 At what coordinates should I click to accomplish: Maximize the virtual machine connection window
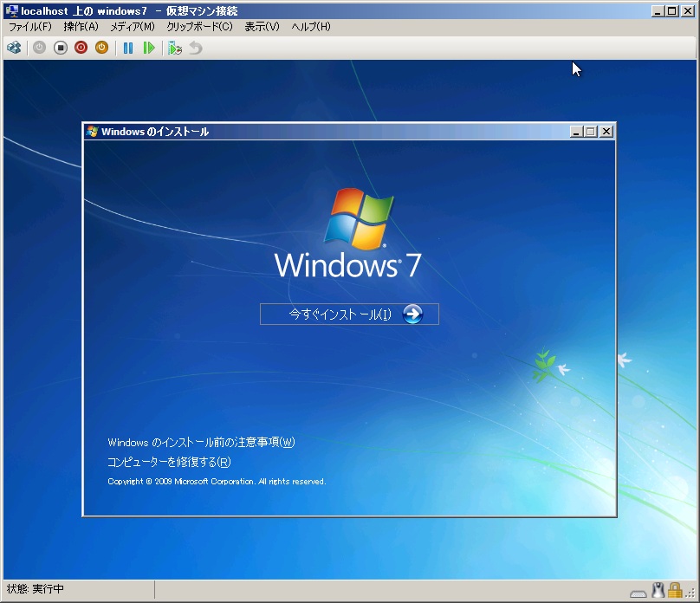[x=672, y=10]
